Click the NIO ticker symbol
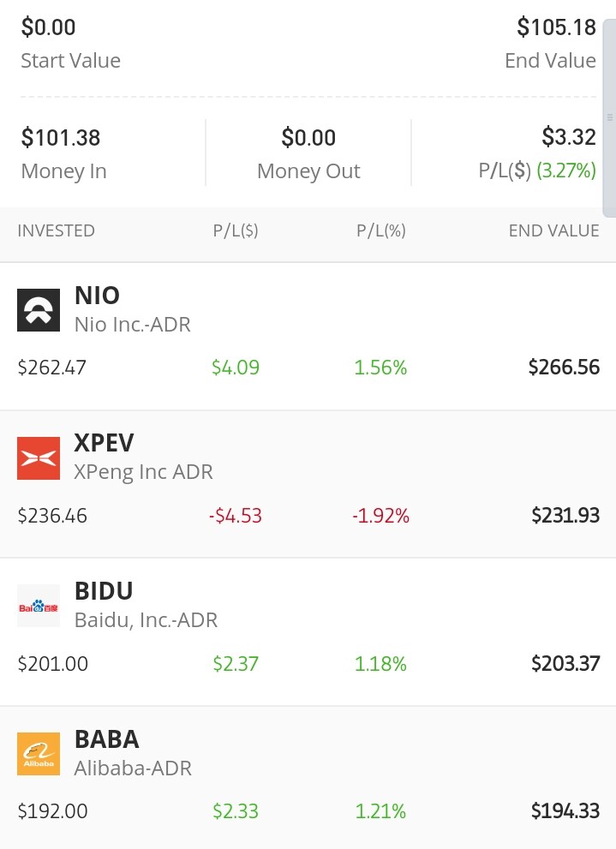The height and width of the screenshot is (849, 616). point(98,296)
